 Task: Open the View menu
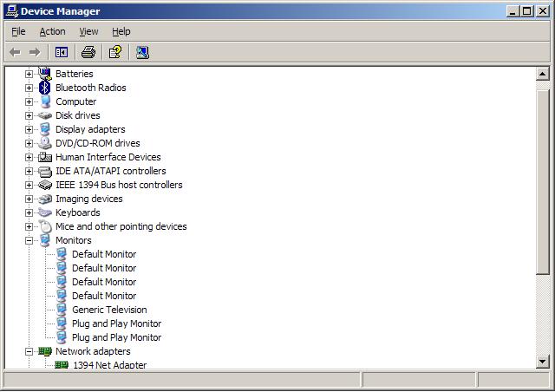tap(88, 31)
